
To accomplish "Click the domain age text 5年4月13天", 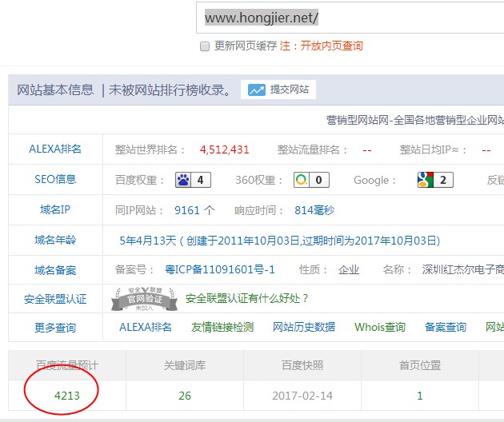I will (148, 241).
